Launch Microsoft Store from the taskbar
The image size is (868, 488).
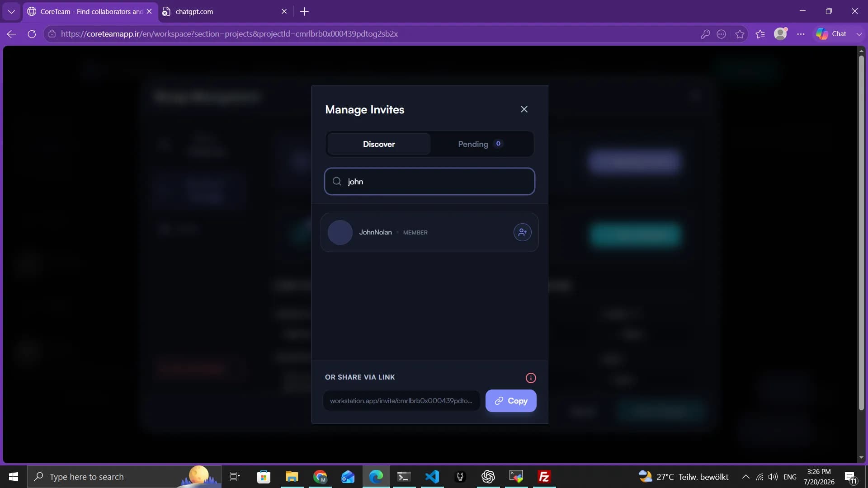click(264, 477)
